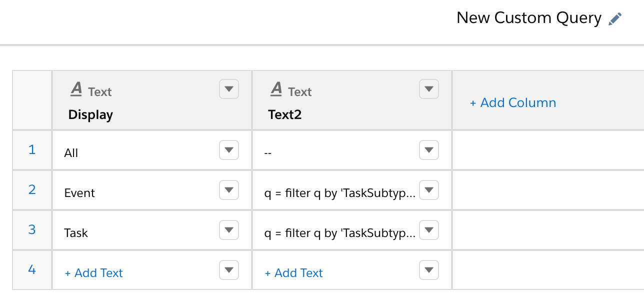Open the dropdown in row 4's Display column
Viewport: 644px width, 304px height.
tap(228, 270)
